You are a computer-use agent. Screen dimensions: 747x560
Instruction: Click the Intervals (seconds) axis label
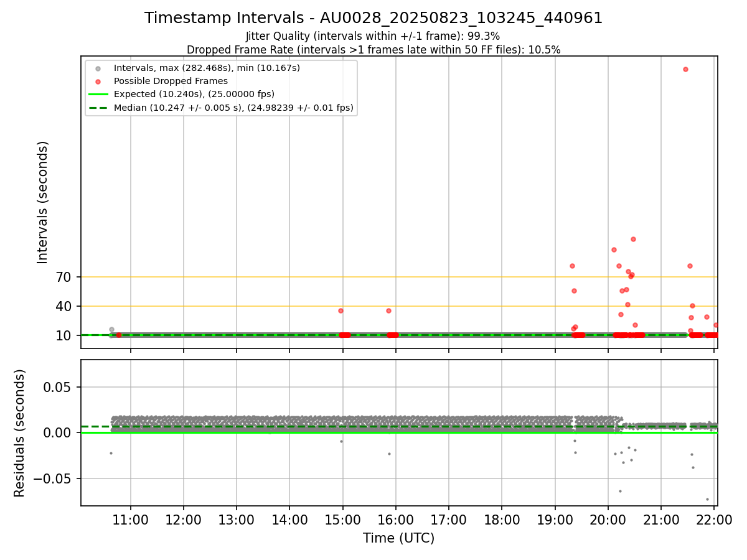(x=42, y=202)
